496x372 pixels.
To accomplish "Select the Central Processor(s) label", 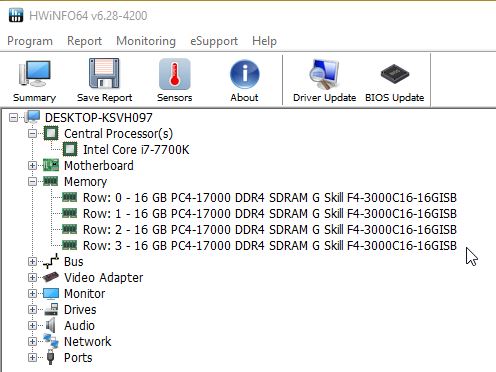I will 118,134.
